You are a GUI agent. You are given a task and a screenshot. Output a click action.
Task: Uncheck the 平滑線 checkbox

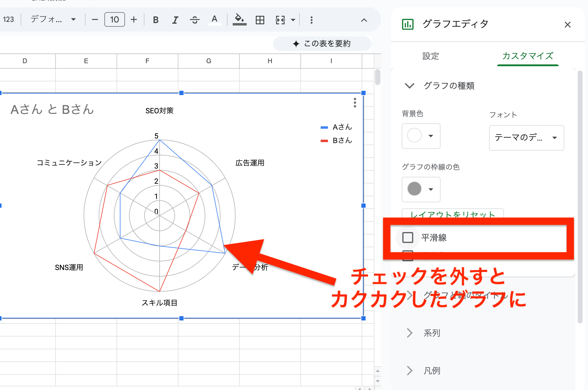(x=407, y=238)
